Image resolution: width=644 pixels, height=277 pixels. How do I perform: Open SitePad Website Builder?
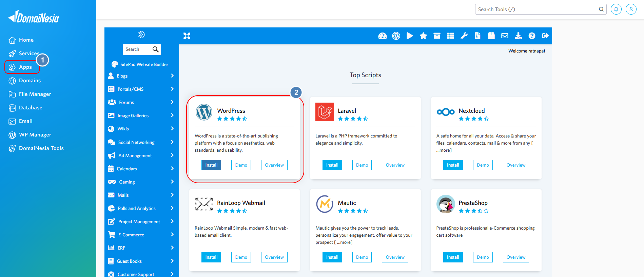click(x=140, y=64)
